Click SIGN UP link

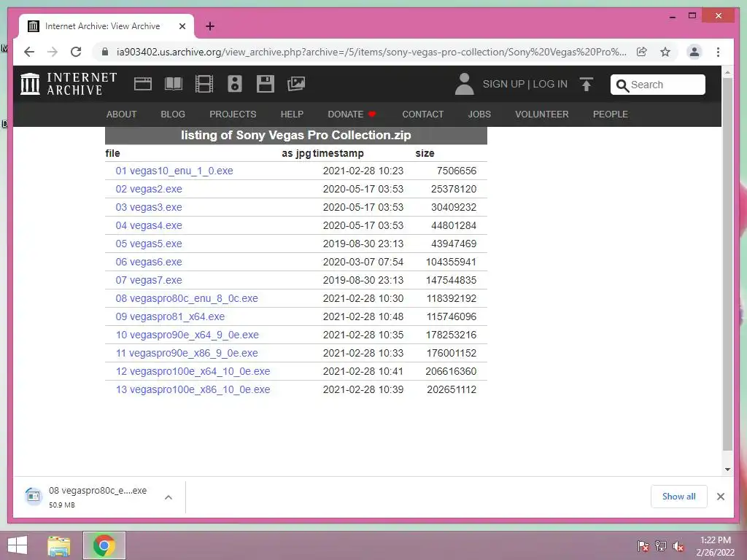click(x=503, y=85)
